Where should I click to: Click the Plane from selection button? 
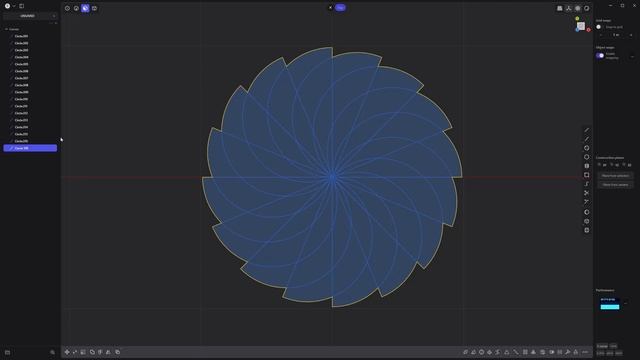[x=616, y=176]
